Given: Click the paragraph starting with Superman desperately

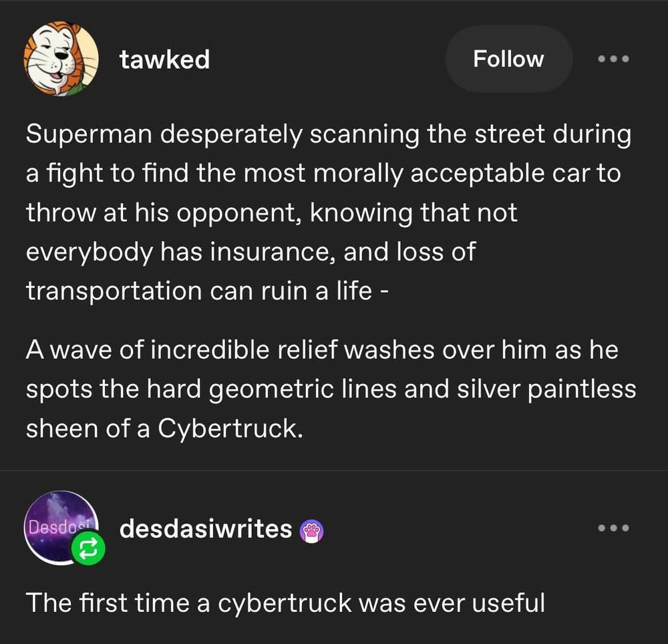Looking at the screenshot, I should pos(328,212).
